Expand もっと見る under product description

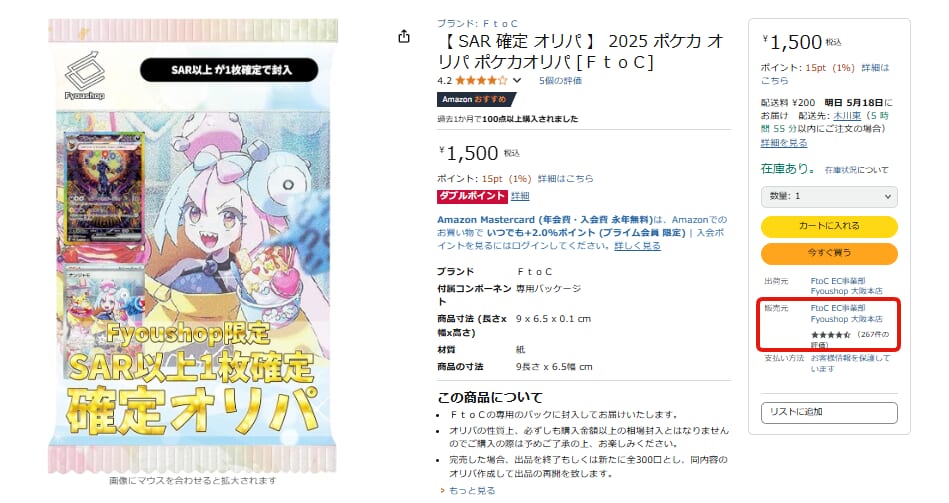coord(468,490)
